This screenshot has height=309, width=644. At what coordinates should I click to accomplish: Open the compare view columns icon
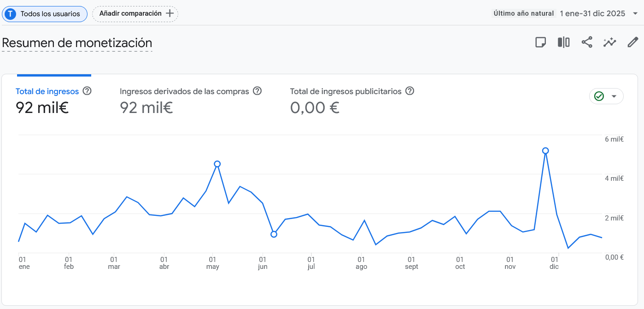[563, 42]
